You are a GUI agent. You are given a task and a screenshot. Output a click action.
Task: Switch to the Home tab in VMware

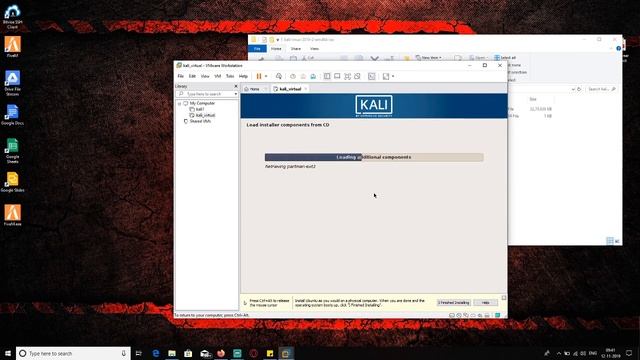point(254,89)
